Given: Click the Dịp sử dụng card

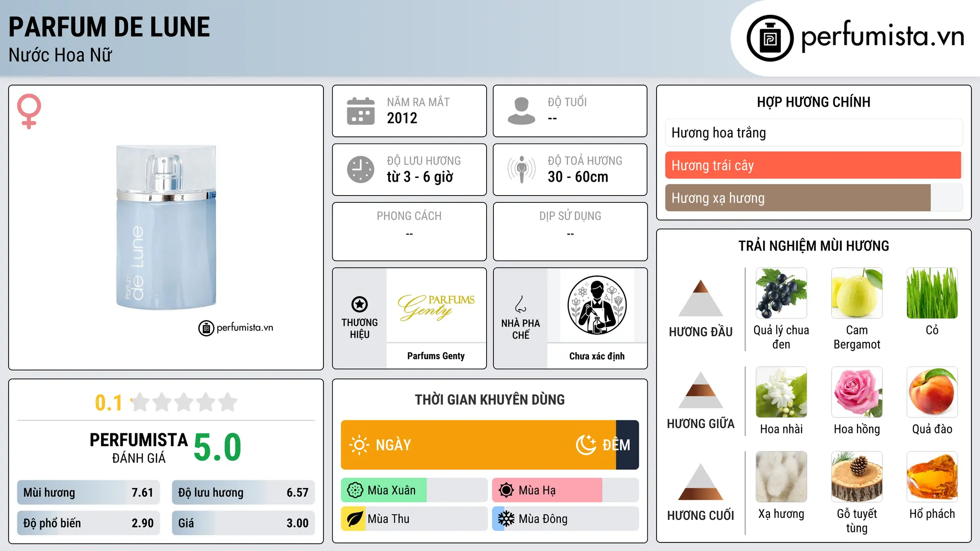Looking at the screenshot, I should pyautogui.click(x=570, y=231).
